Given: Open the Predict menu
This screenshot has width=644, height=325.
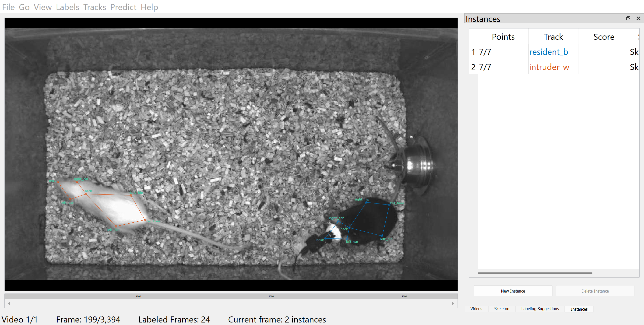Looking at the screenshot, I should tap(123, 7).
